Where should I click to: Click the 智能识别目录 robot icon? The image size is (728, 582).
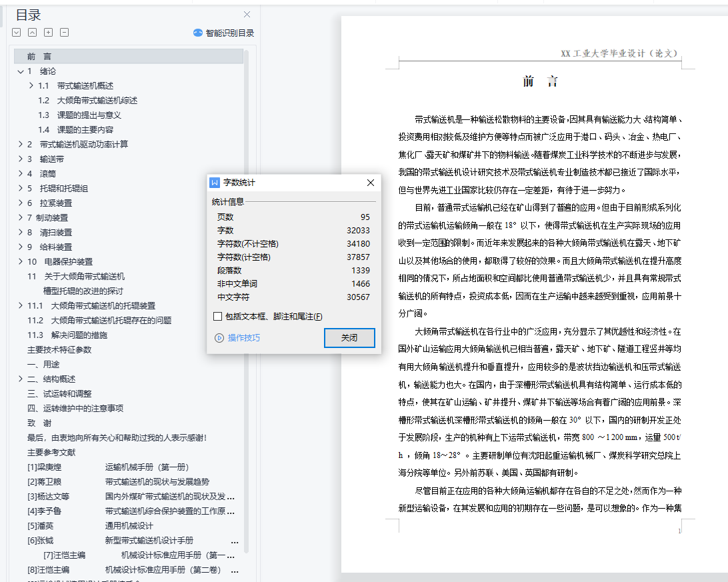click(198, 33)
